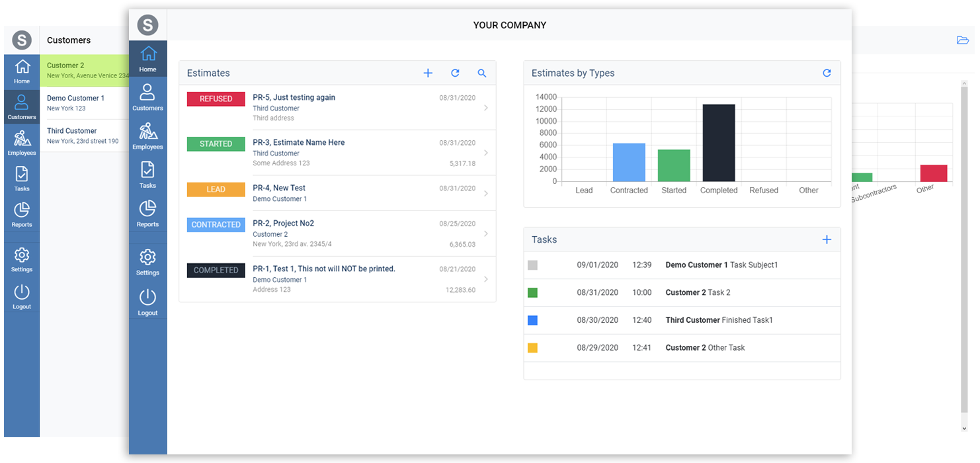Click the green color square for Task 2

click(533, 292)
